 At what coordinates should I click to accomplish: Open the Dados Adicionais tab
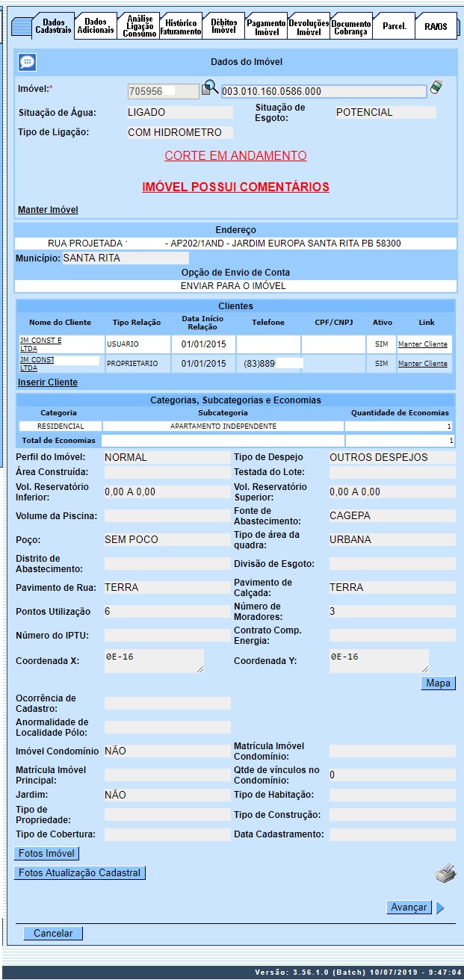tap(96, 26)
